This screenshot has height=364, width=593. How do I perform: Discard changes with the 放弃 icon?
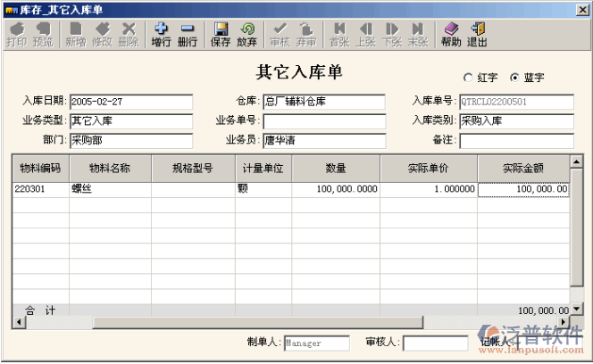pos(247,34)
